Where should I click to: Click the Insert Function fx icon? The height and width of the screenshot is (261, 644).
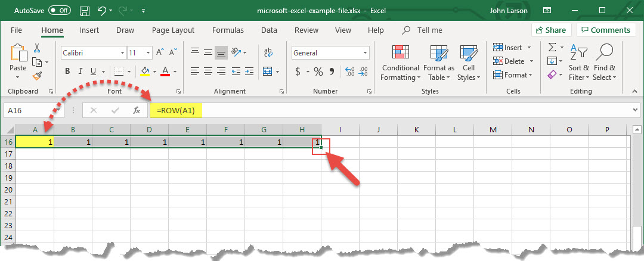tap(137, 110)
